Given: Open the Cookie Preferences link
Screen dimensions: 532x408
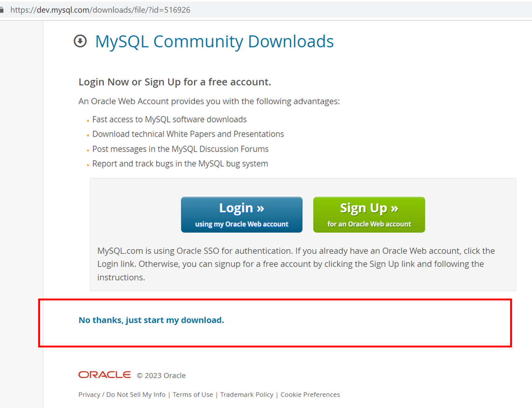Looking at the screenshot, I should click(x=310, y=394).
